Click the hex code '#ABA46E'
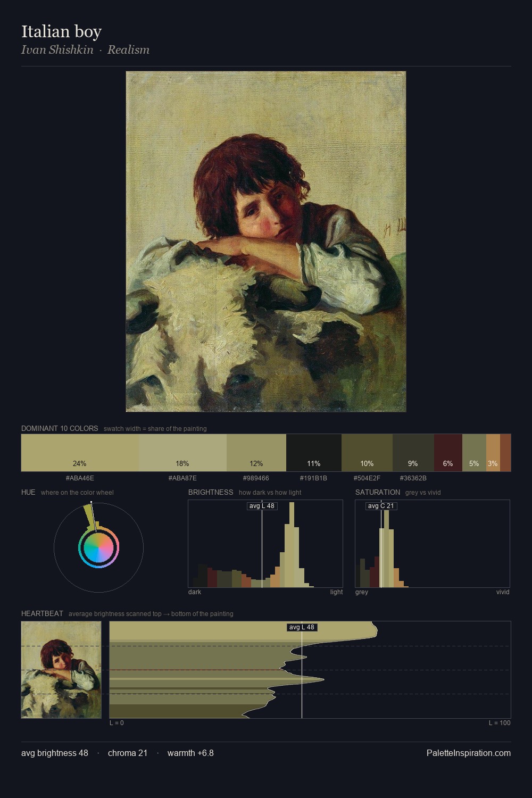 click(80, 478)
